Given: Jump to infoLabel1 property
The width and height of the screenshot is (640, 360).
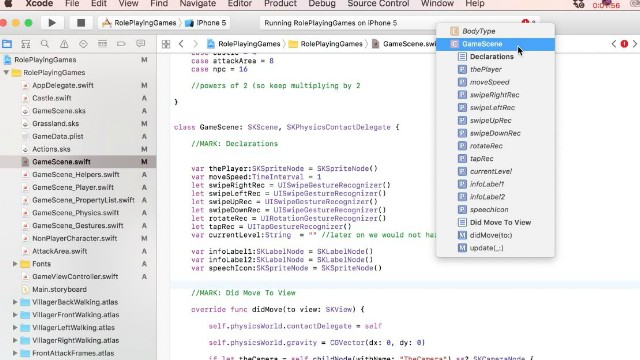Looking at the screenshot, I should [x=495, y=184].
